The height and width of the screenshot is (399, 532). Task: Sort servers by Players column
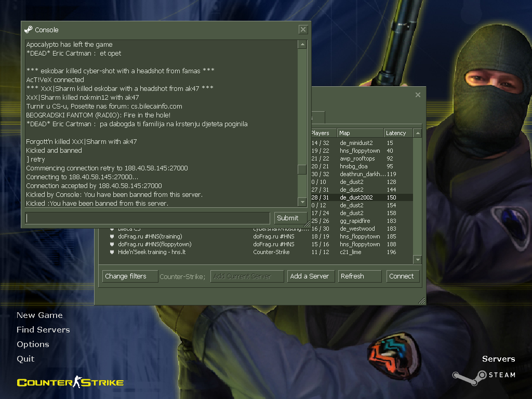[324, 133]
